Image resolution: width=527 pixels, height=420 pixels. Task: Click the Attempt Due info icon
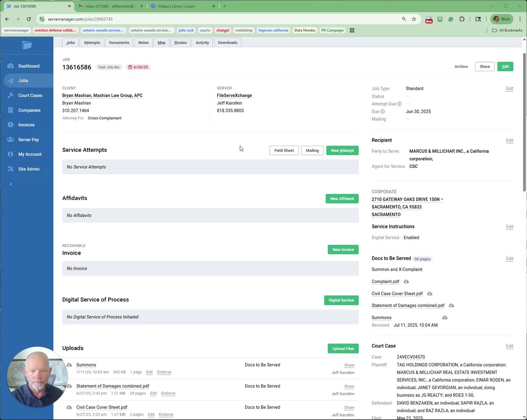point(399,104)
